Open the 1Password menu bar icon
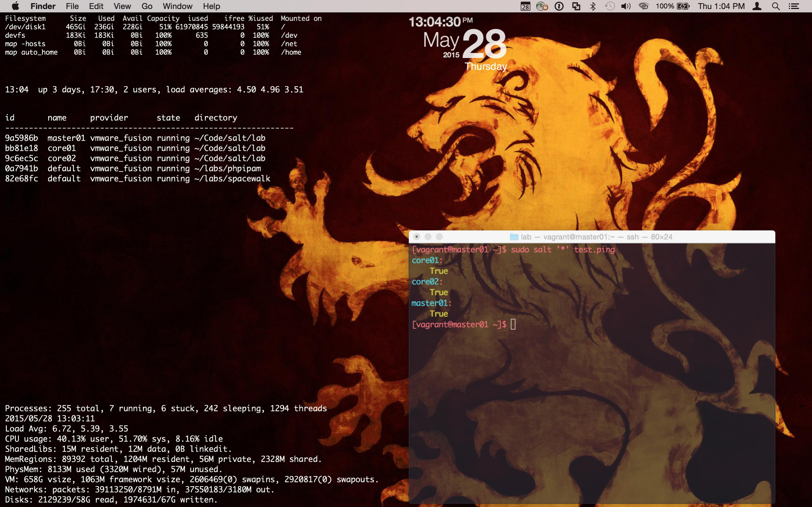The image size is (812, 507). [x=559, y=6]
